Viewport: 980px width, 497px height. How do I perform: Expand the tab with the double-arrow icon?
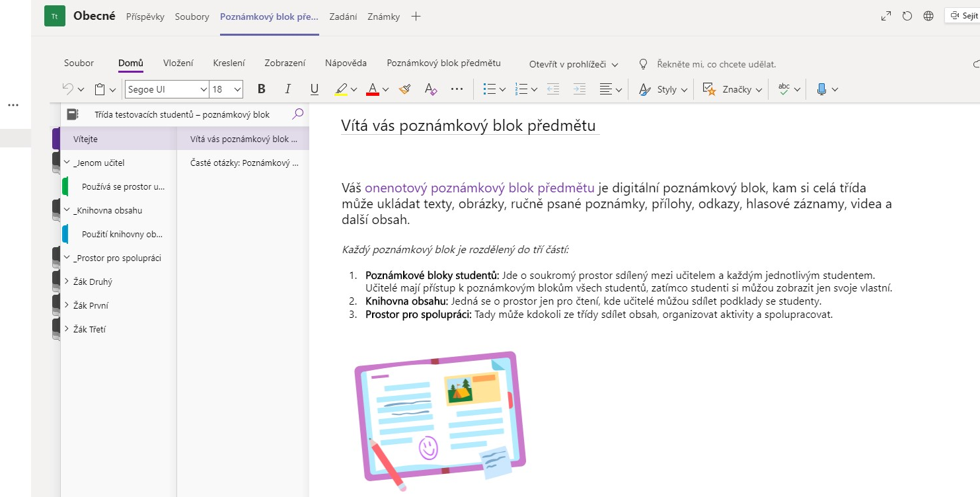tap(886, 17)
